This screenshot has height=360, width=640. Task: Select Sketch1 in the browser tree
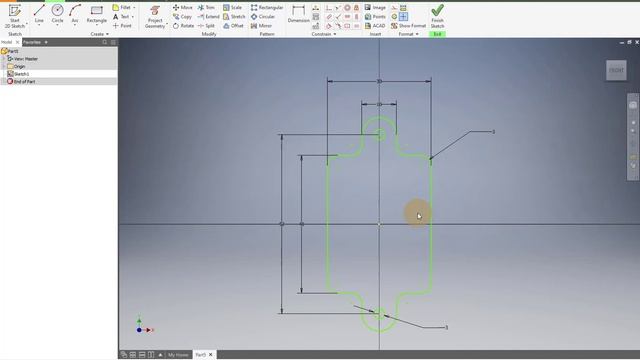coord(21,74)
